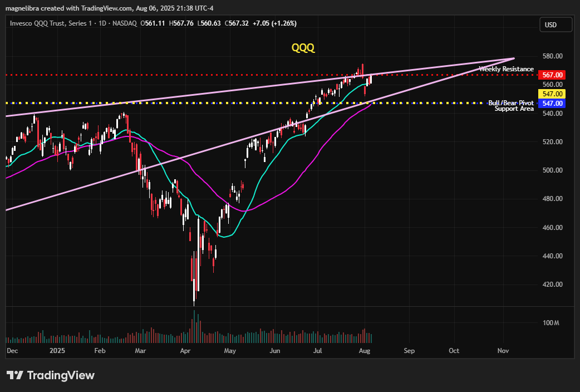Click the Jun date axis label

coord(275,351)
